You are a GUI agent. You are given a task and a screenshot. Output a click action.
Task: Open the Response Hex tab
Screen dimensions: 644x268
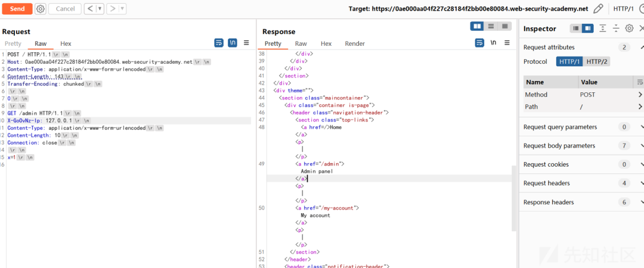[326, 43]
